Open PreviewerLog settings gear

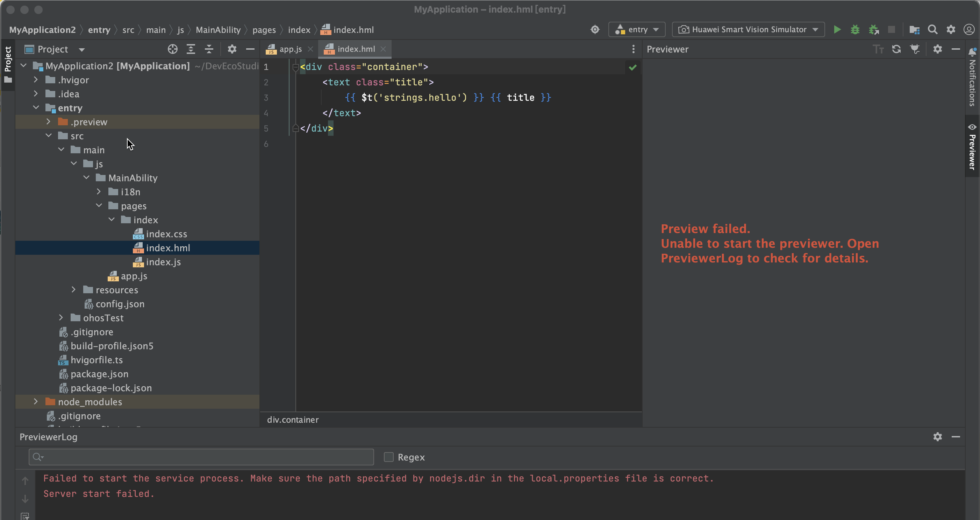937,437
